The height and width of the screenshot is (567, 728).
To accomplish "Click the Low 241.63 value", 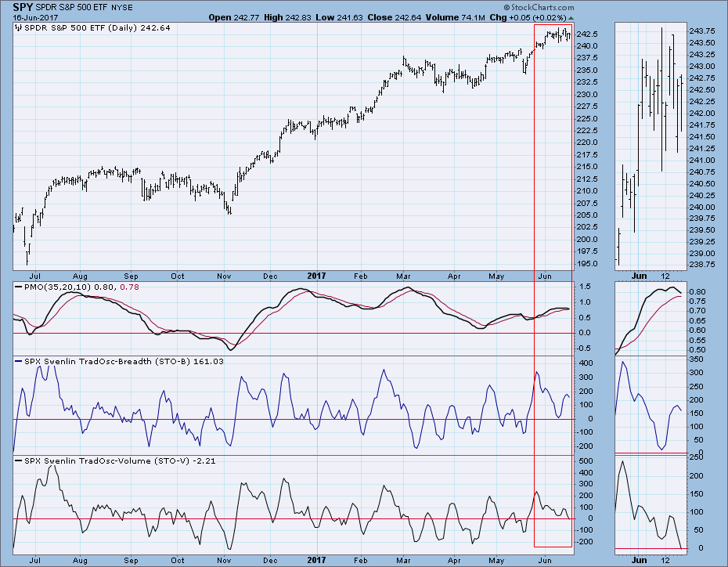I will 340,18.
